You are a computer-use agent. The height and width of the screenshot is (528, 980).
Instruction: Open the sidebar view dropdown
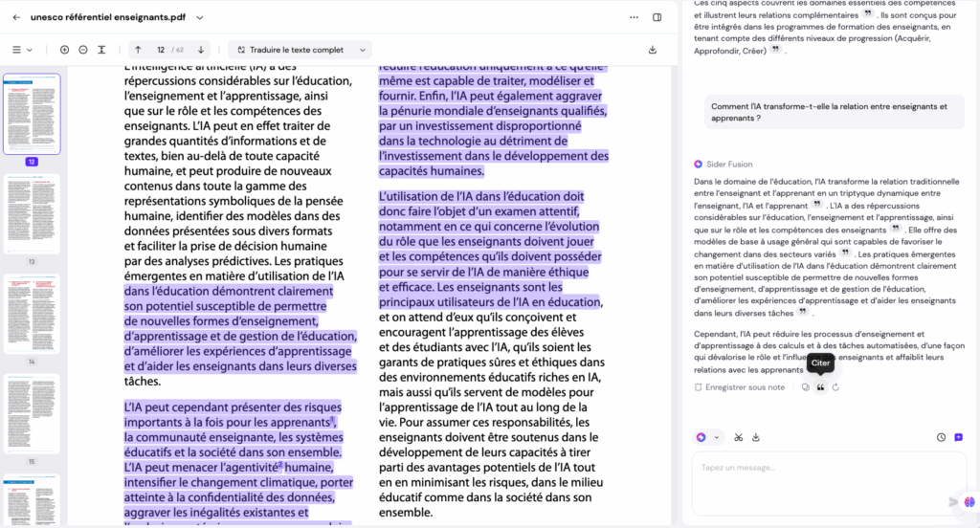tap(22, 50)
